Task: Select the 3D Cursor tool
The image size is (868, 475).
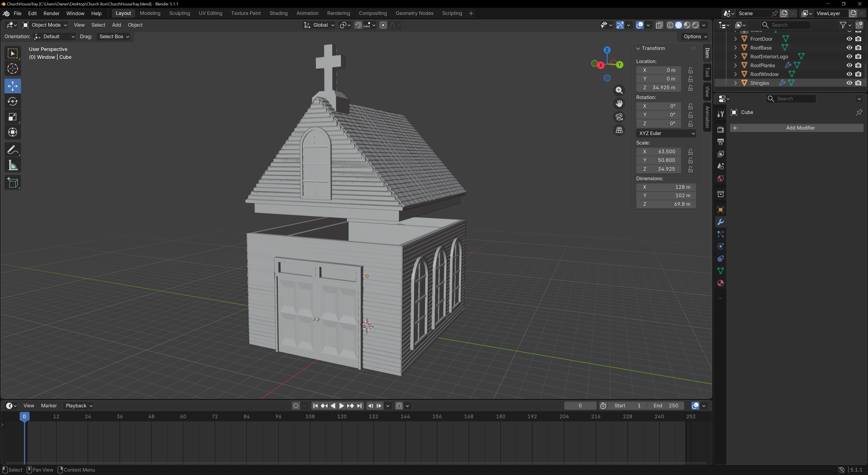Action: point(12,69)
